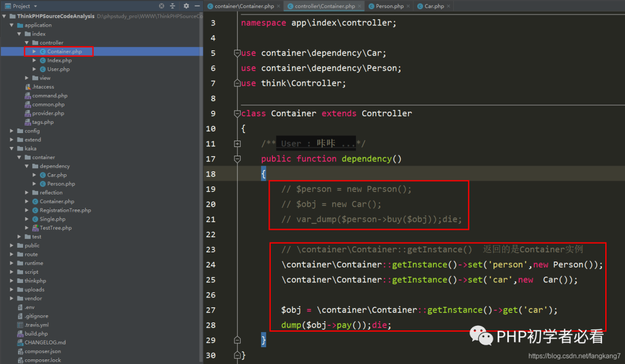
Task: Select composer.json in project tree
Action: coord(42,351)
